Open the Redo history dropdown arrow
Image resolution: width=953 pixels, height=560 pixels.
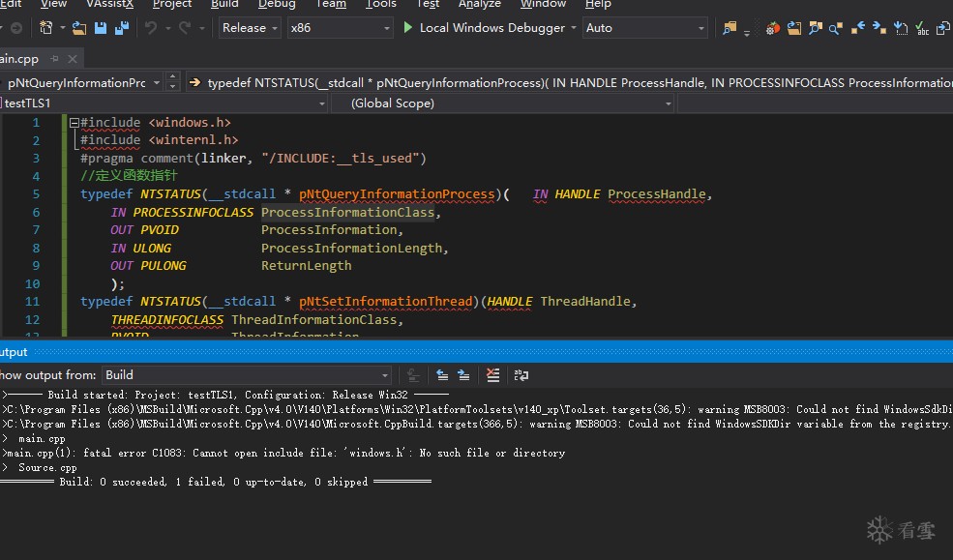click(x=202, y=28)
